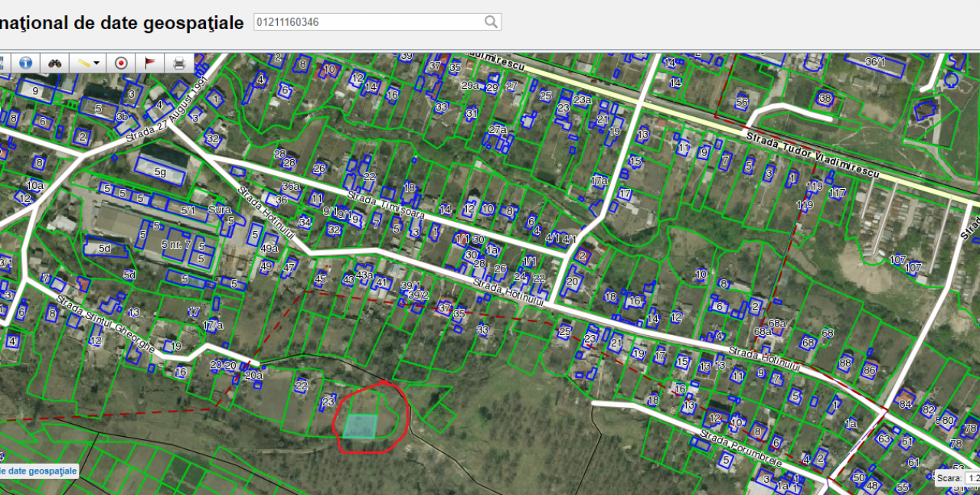Select the yellow ruler measure tool
The height and width of the screenshot is (495, 980).
coord(84,63)
